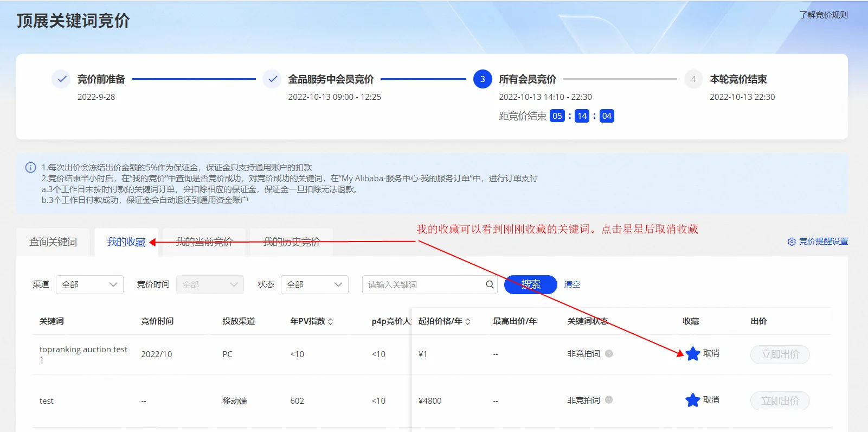
Task: Click the info icon in the notice banner
Action: pyautogui.click(x=31, y=168)
